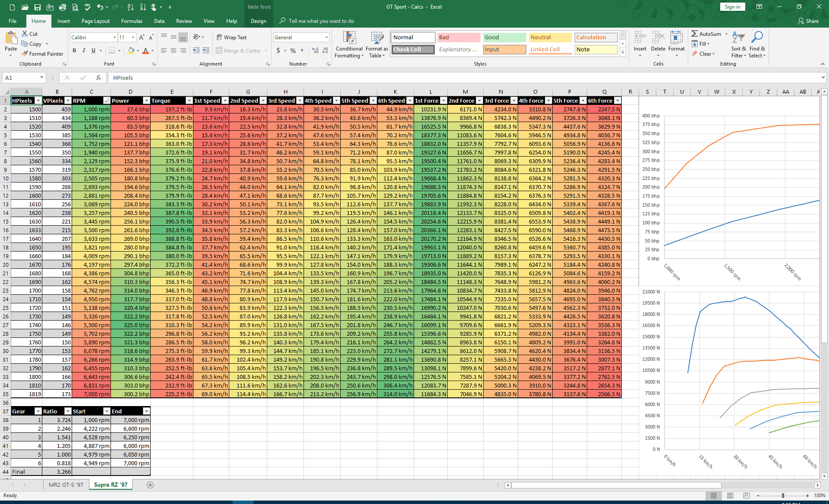The width and height of the screenshot is (829, 504).
Task: Click the Sign in button
Action: coord(732,7)
